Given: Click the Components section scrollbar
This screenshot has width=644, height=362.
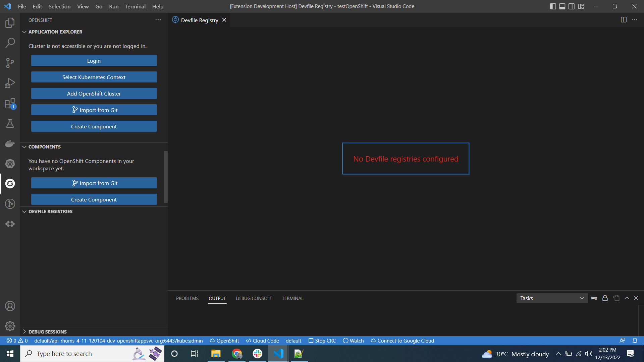Looking at the screenshot, I should (x=165, y=177).
